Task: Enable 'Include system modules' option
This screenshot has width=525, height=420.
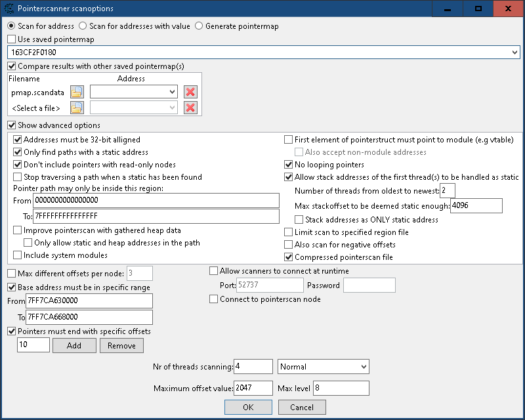Action: (x=18, y=255)
